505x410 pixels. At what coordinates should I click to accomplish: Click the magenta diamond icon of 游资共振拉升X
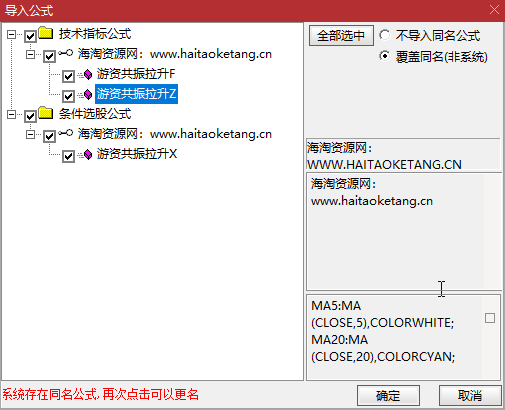coord(88,155)
